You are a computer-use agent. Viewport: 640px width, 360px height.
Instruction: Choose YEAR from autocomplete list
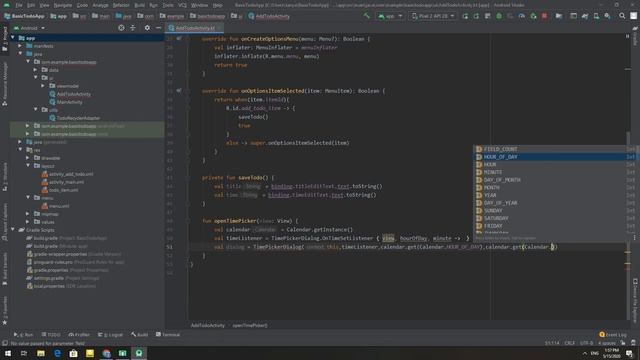(x=555, y=195)
